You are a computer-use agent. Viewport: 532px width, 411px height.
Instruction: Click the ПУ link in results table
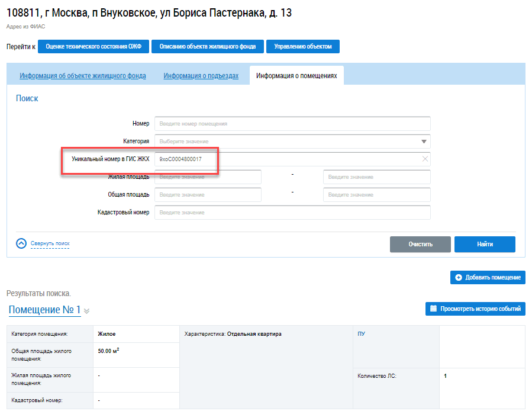pyautogui.click(x=362, y=334)
